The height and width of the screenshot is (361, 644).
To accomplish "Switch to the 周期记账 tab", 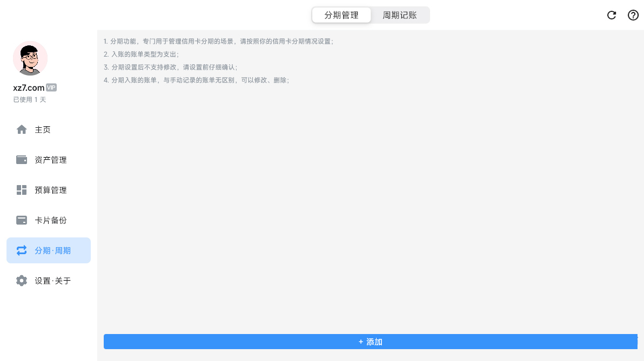I will coord(400,15).
